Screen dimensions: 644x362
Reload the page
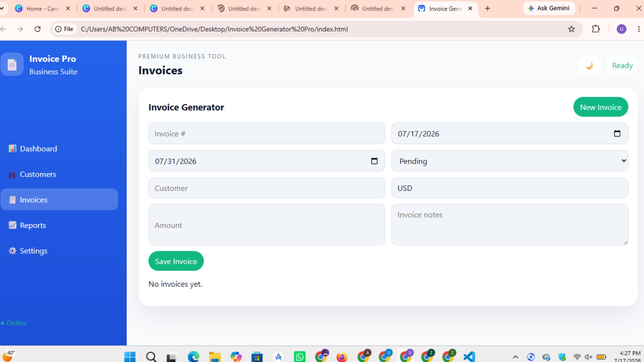(38, 29)
